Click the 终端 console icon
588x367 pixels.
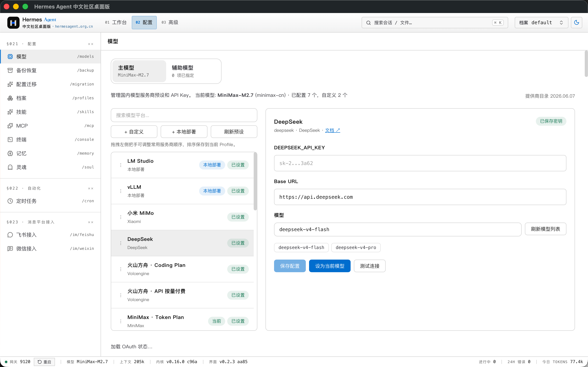point(10,140)
